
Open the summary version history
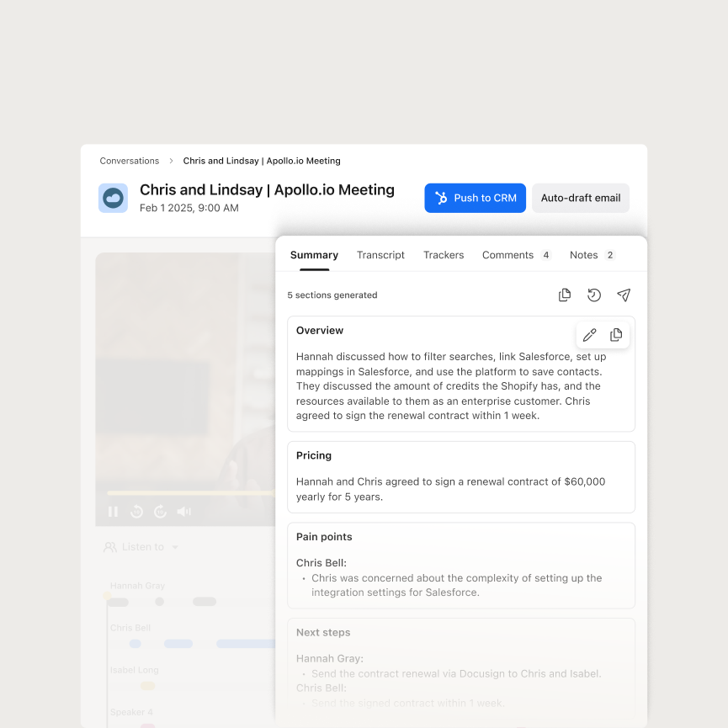tap(594, 295)
